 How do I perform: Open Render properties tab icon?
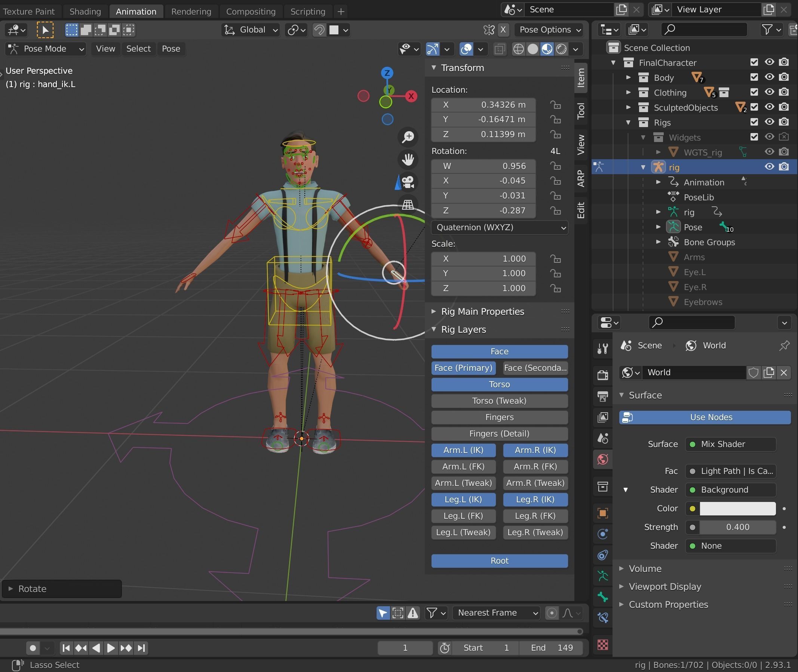(602, 375)
